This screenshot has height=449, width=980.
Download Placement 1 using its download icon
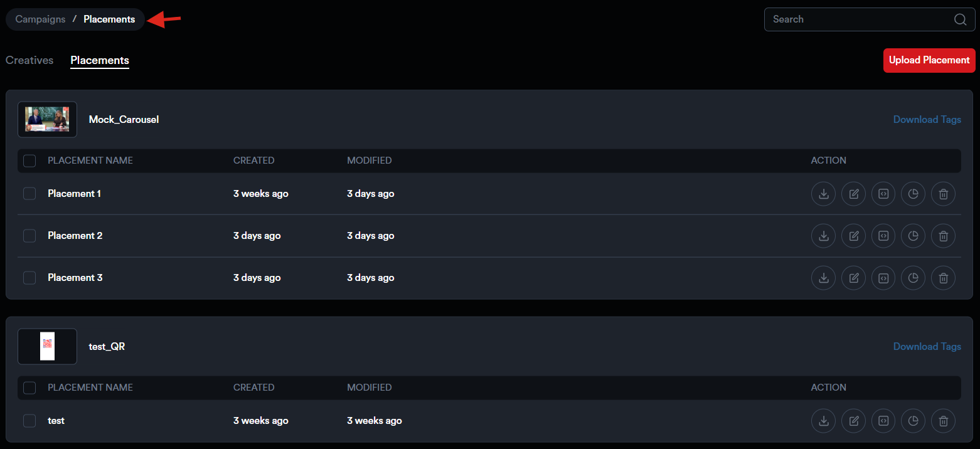point(824,194)
